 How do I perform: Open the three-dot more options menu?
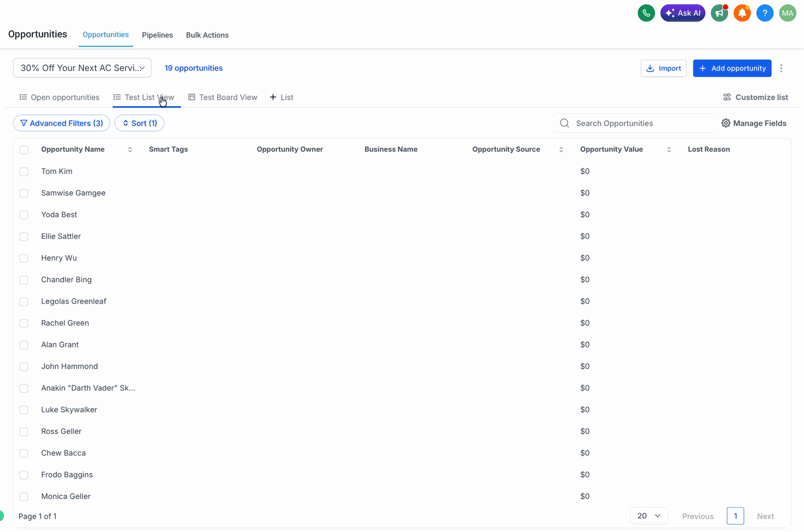pos(781,68)
